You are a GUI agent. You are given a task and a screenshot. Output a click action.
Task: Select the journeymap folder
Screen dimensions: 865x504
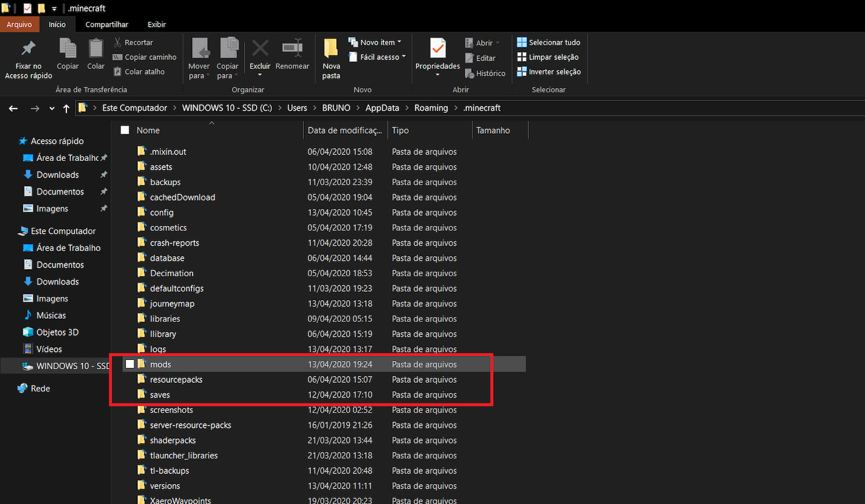tap(172, 303)
